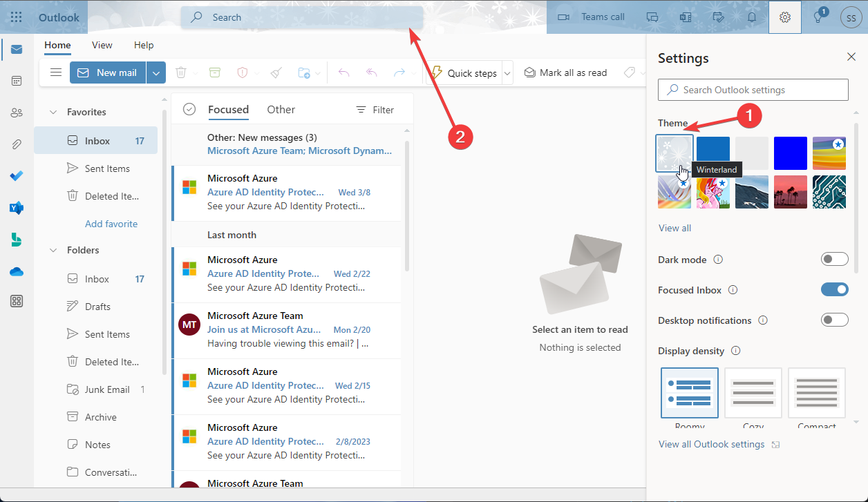Turn off the Focused Inbox switch
This screenshot has width=868, height=502.
click(834, 290)
